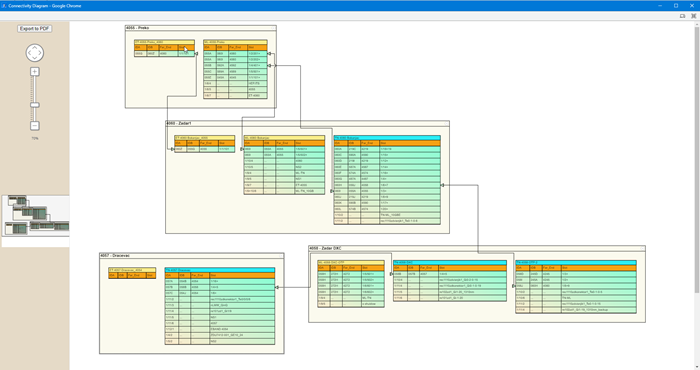Pan the diagram down with the navigation arrow
The height and width of the screenshot is (370, 700).
pos(34,58)
